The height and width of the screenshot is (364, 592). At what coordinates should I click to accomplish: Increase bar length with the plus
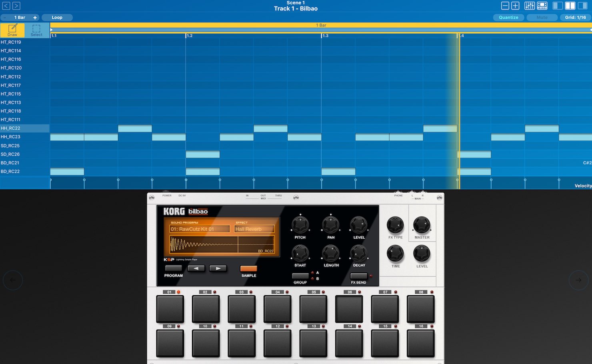click(x=35, y=18)
